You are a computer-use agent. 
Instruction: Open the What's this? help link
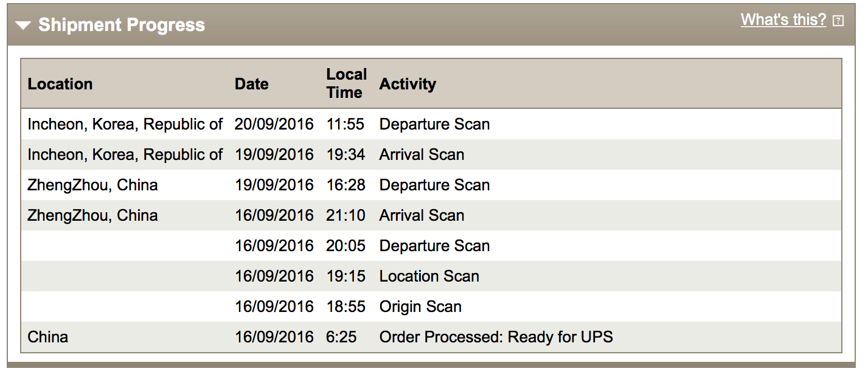pyautogui.click(x=783, y=20)
